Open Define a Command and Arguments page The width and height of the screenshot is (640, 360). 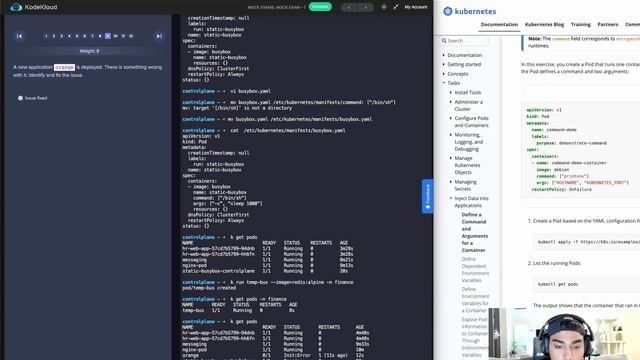[x=475, y=232]
